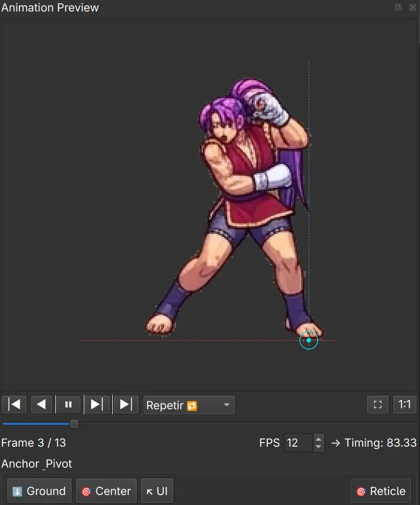This screenshot has width=420, height=505.
Task: Step forward to the next frame
Action: click(97, 404)
